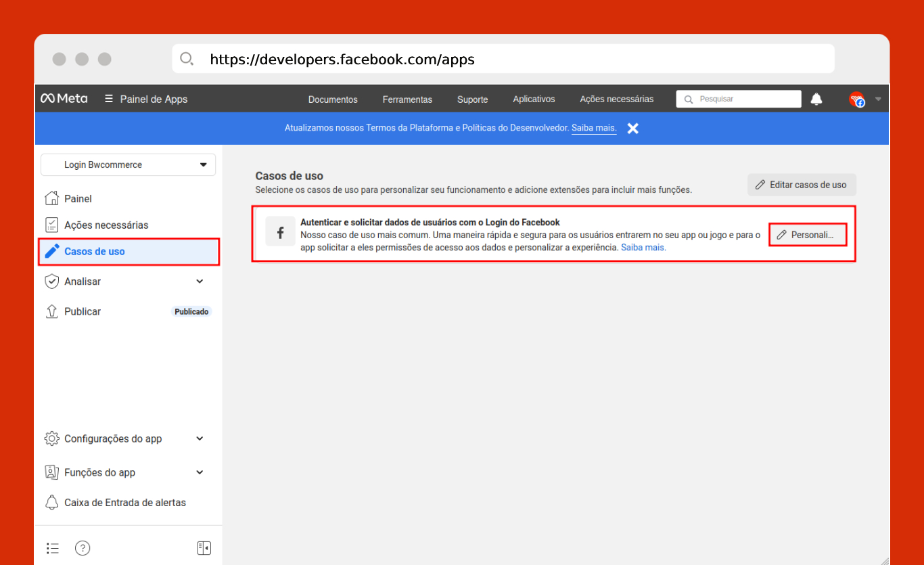
Task: Expand the Analisar section chevron
Action: point(200,281)
